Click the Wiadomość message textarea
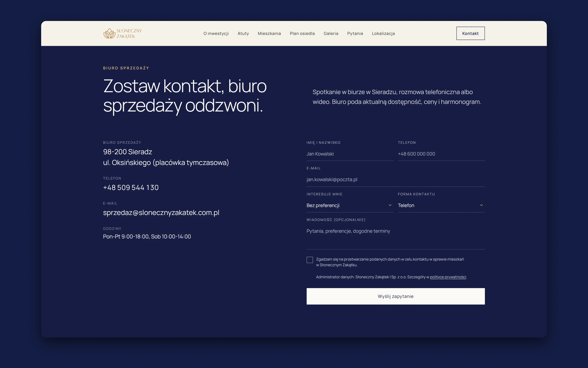588x368 pixels. (x=396, y=237)
